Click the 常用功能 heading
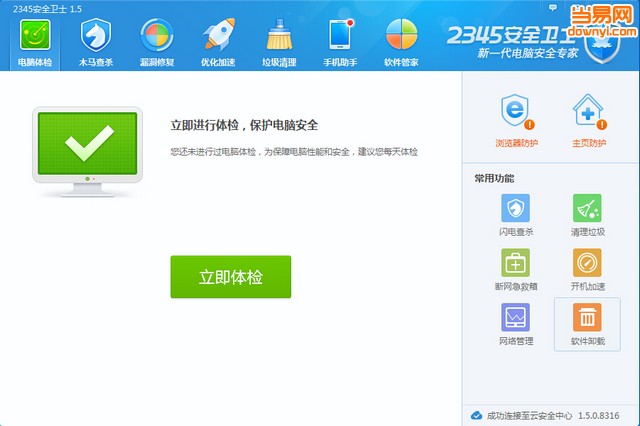 pos(494,178)
